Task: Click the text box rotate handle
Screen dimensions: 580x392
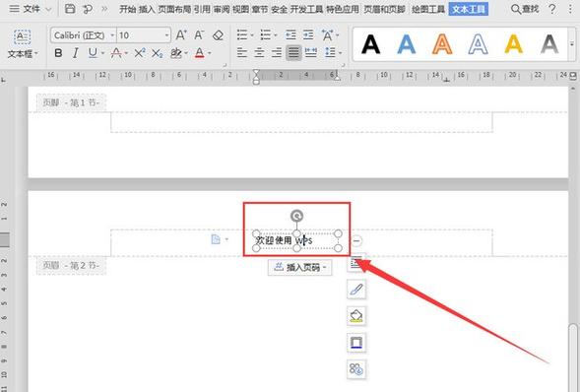Action: pyautogui.click(x=296, y=216)
